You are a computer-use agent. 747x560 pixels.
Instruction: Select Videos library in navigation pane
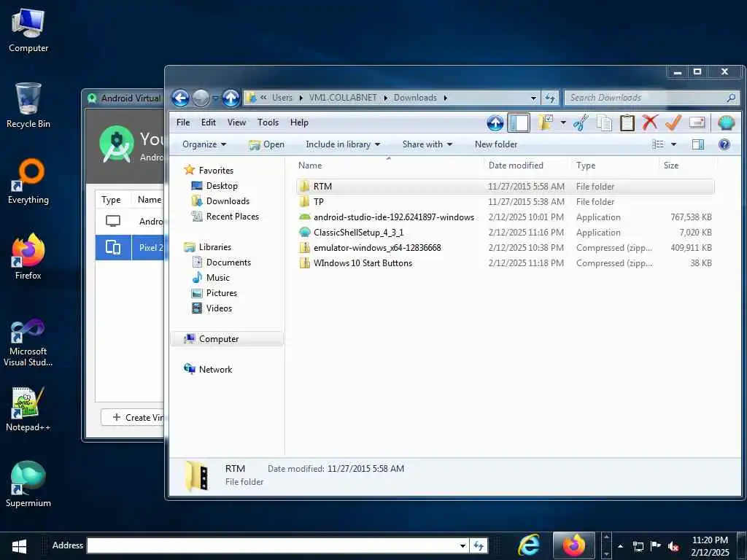(212, 308)
